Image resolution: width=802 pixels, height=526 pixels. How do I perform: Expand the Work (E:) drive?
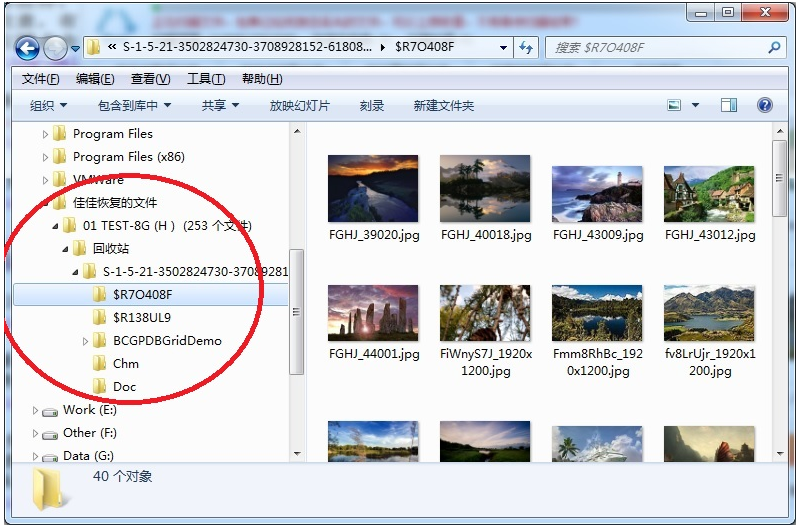coord(35,410)
